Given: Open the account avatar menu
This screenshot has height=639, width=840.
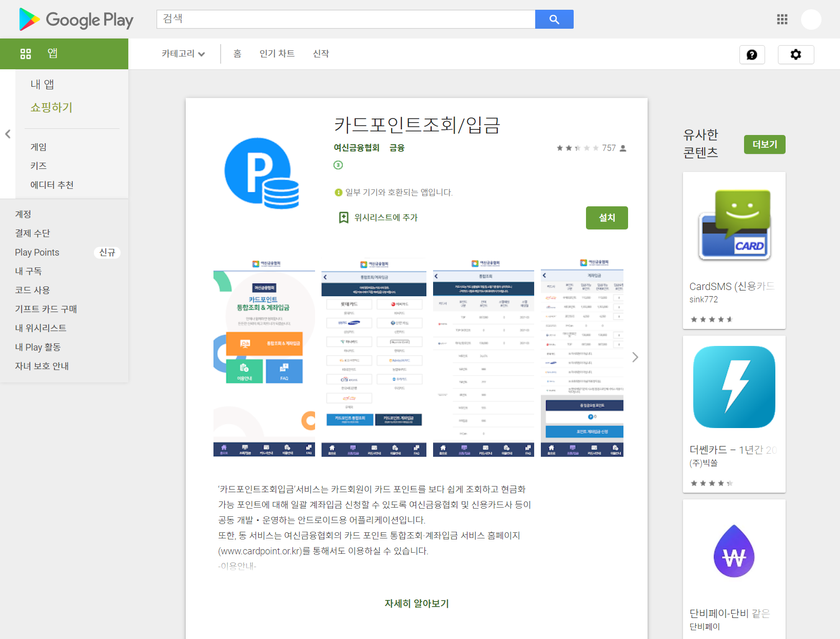Looking at the screenshot, I should click(811, 20).
